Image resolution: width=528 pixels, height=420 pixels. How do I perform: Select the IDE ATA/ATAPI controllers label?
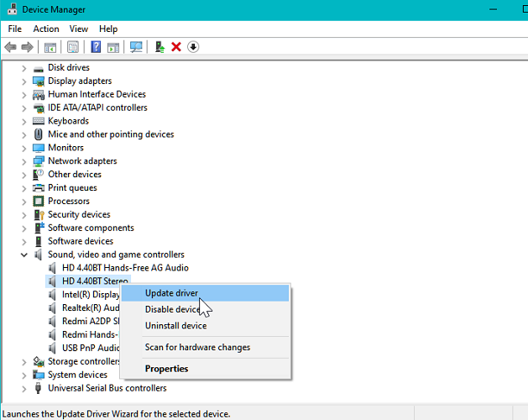[97, 108]
